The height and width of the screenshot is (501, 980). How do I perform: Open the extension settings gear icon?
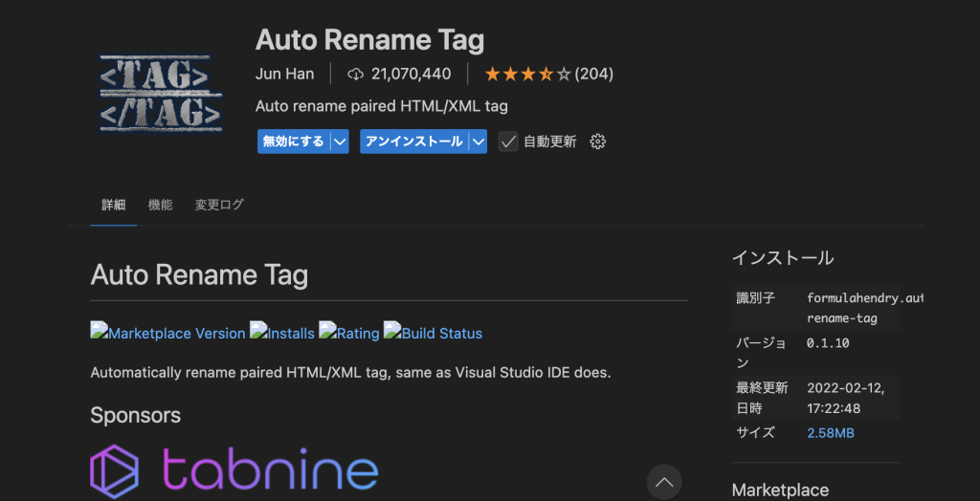598,142
